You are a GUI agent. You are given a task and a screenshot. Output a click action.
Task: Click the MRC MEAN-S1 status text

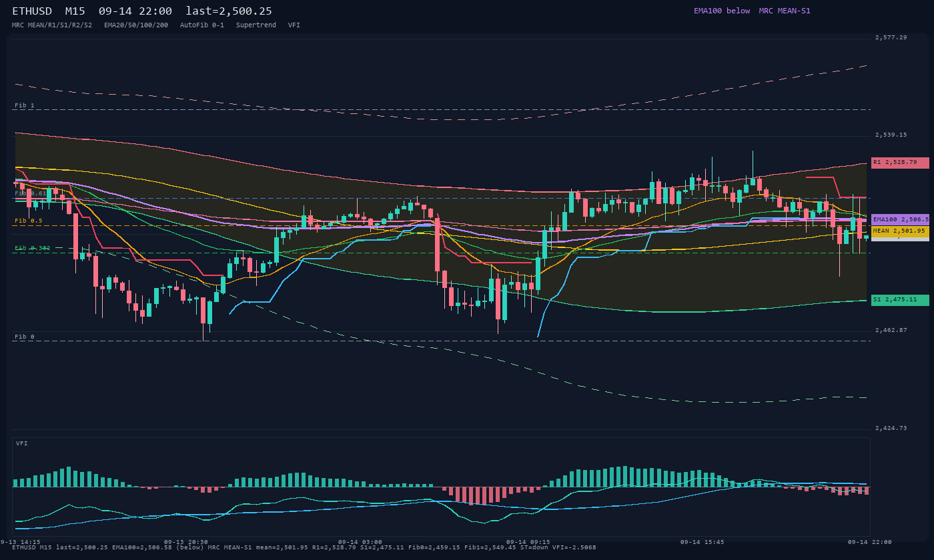(785, 11)
